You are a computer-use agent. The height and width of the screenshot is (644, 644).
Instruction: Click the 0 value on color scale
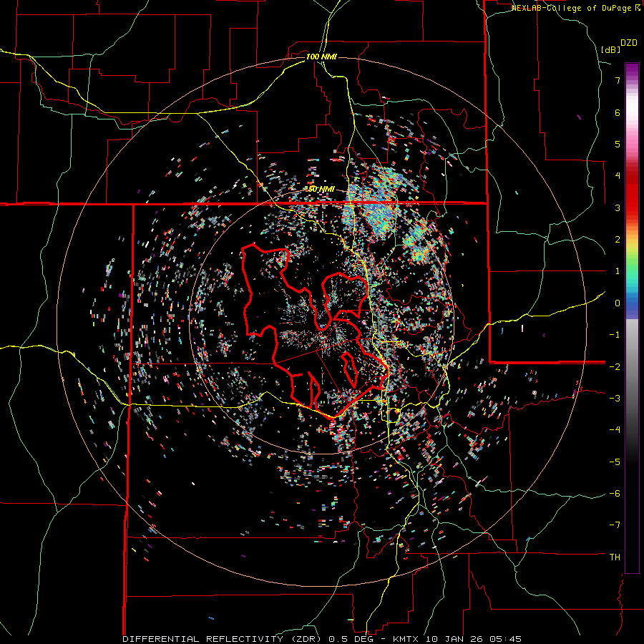618,303
